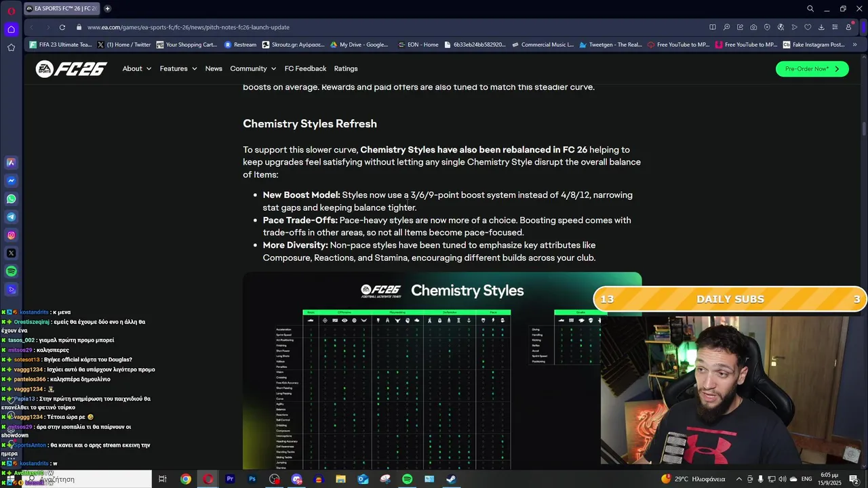Open the translate page icon
This screenshot has width=868, height=488.
pos(781,27)
